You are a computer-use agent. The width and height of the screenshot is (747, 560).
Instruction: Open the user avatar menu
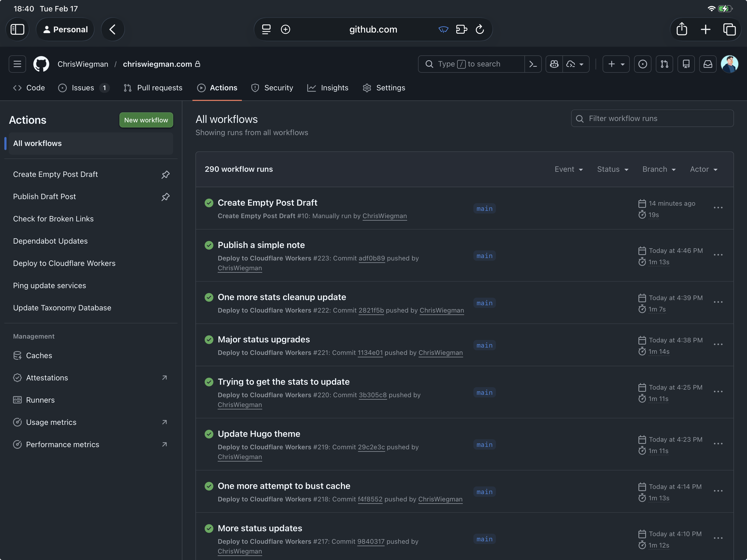[x=729, y=64]
